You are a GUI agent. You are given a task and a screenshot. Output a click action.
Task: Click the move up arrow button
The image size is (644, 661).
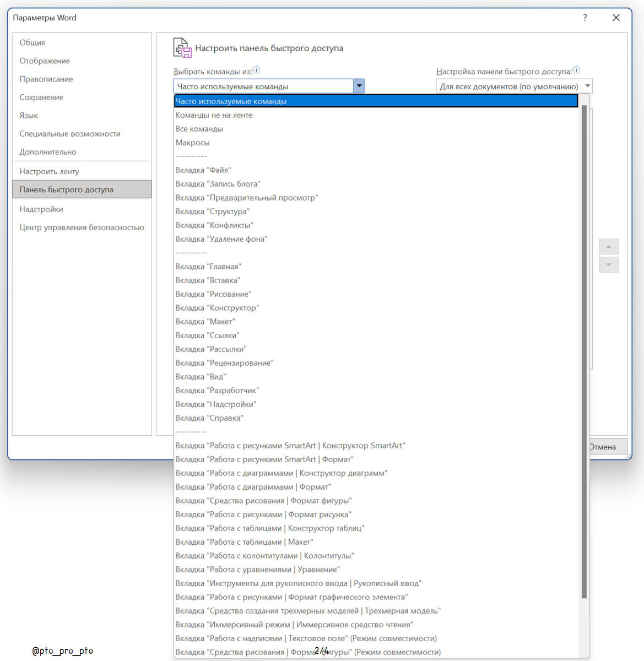tap(608, 246)
